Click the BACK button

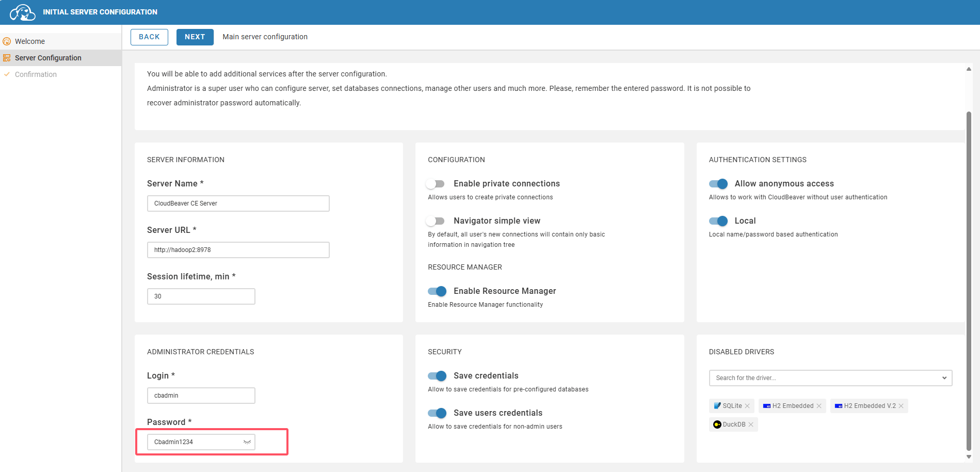(149, 37)
